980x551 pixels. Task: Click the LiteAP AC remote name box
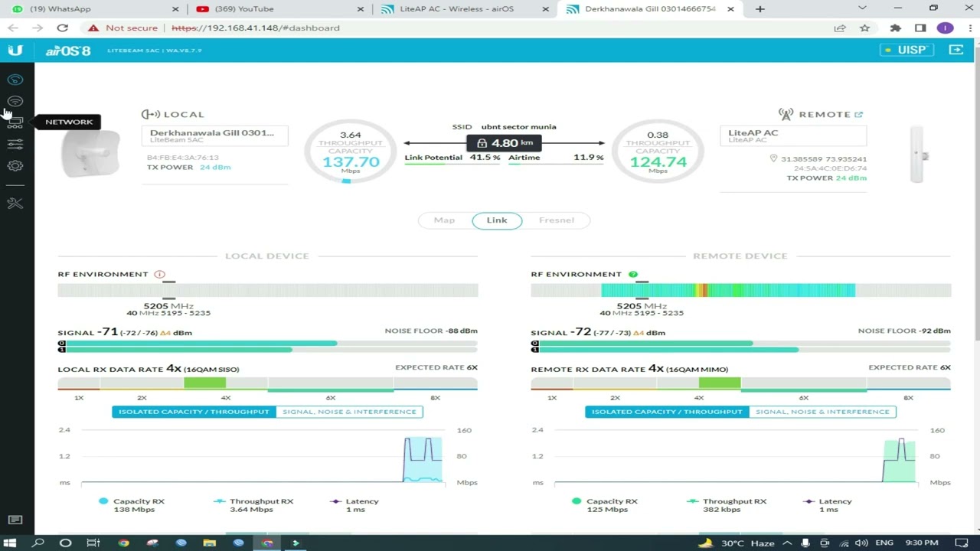click(x=793, y=136)
